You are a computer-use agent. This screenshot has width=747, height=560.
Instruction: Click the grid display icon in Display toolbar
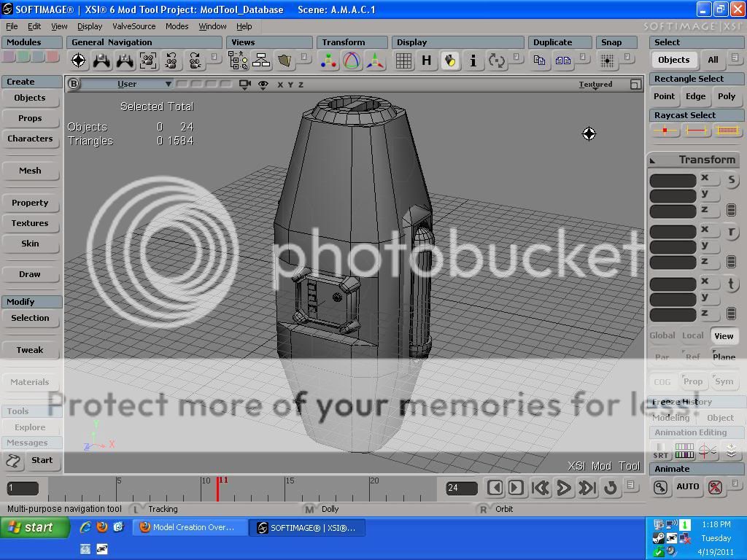coord(403,61)
